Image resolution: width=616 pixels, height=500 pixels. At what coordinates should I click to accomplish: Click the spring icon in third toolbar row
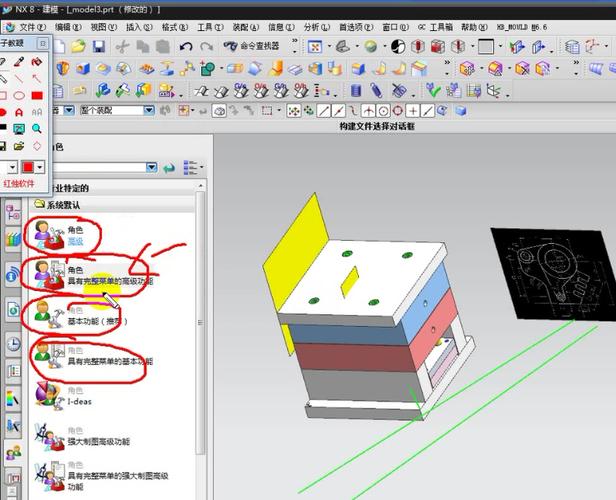point(376,91)
